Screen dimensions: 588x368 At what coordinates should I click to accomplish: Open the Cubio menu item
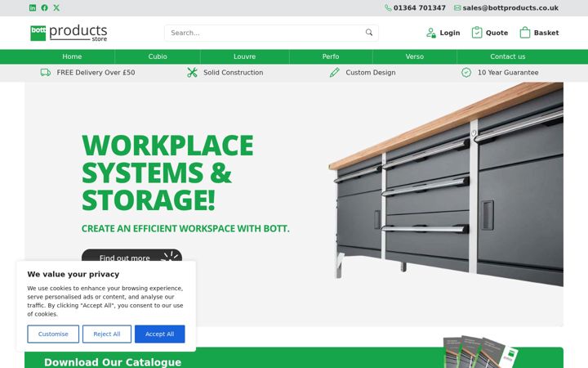[x=158, y=56]
